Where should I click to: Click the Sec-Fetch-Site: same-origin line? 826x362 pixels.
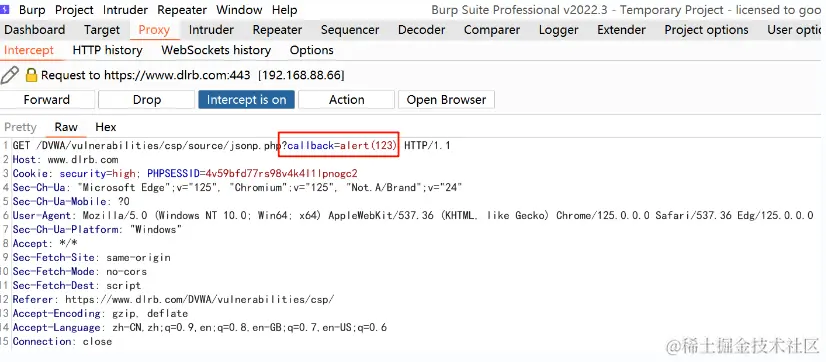tap(92, 257)
